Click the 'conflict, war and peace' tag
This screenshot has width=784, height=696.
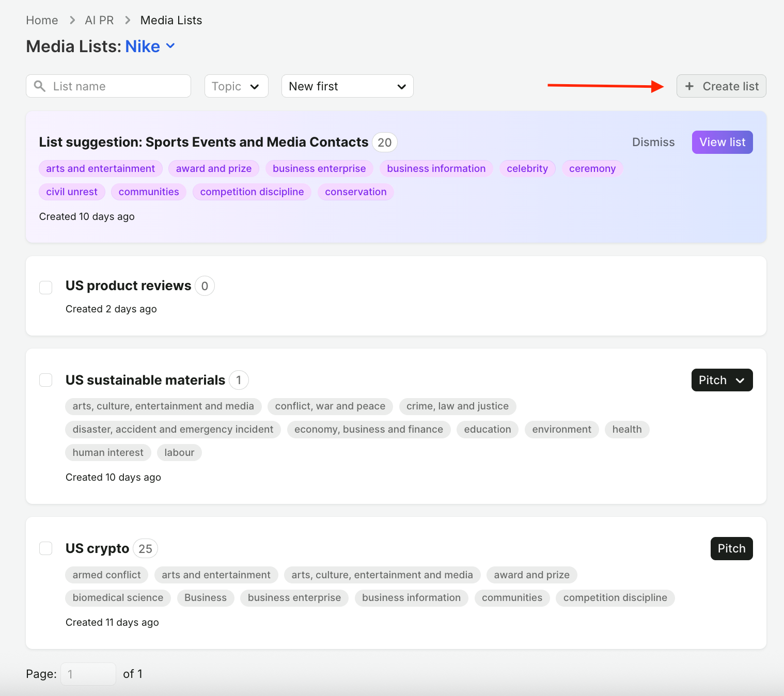330,406
